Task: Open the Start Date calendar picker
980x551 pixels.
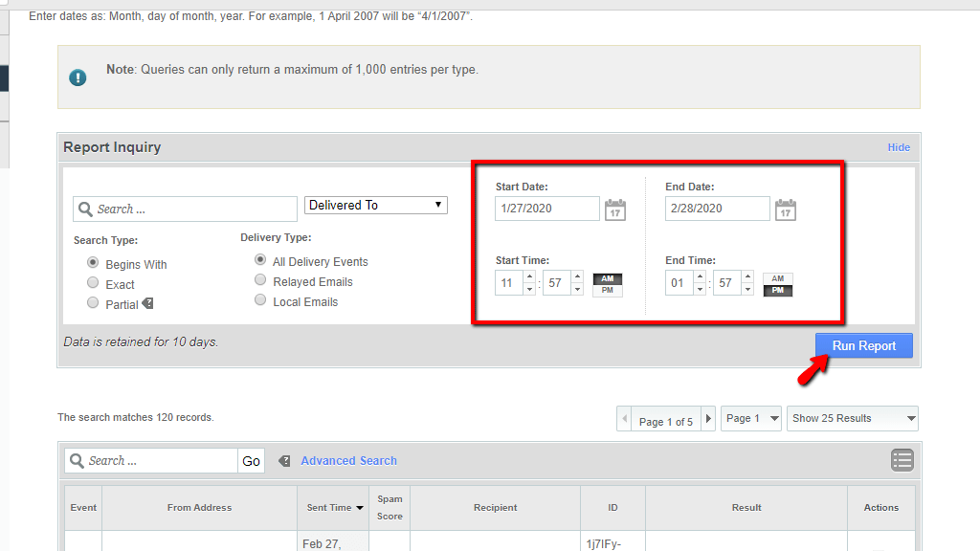Action: click(x=615, y=209)
